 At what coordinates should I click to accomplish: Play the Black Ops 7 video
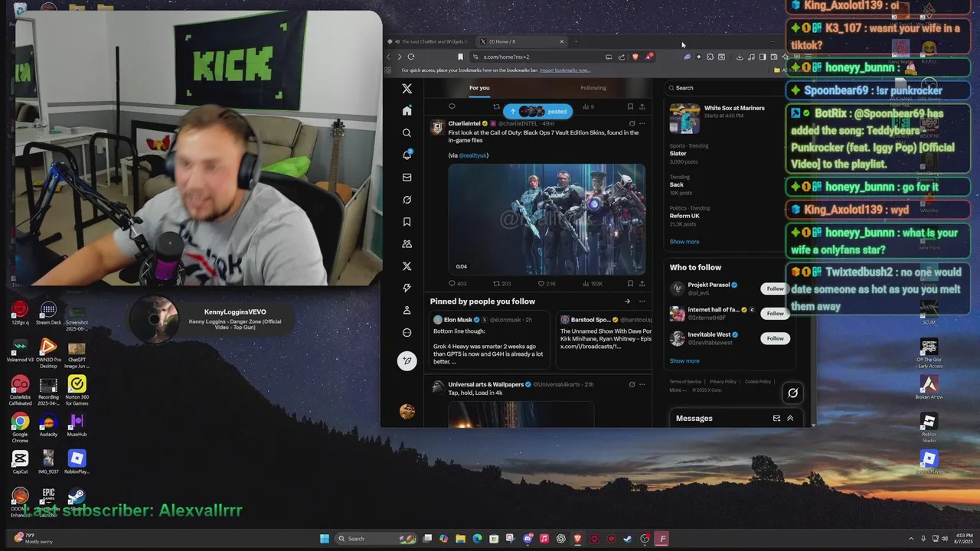click(x=547, y=219)
